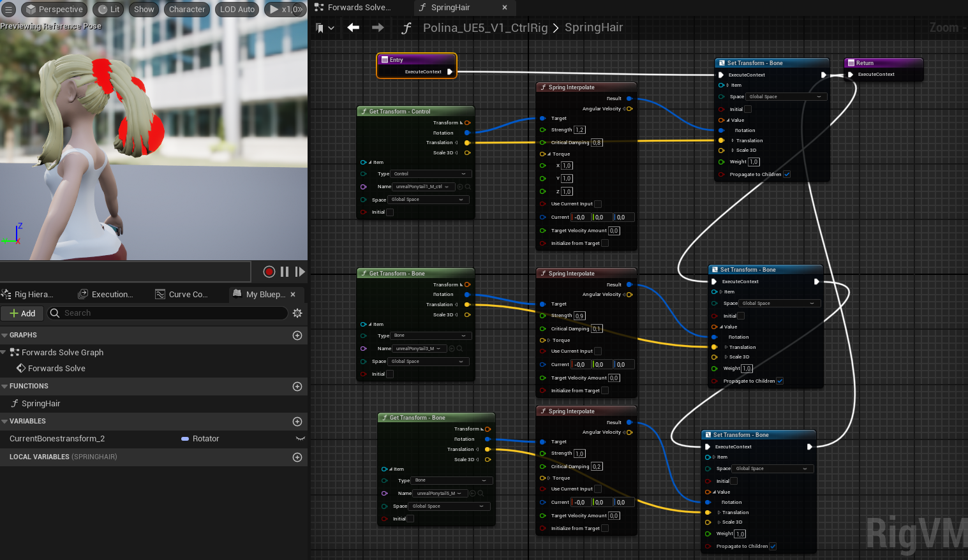This screenshot has height=560, width=968.
Task: Click search icon next to unrealPonytail1_M_ctrl name
Action: tap(468, 187)
